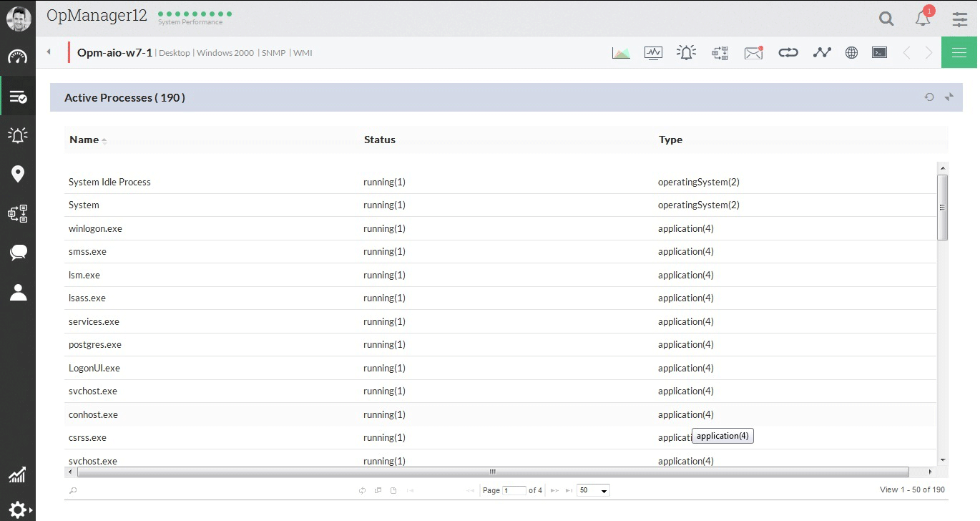Select the lsass.exe process name
Image resolution: width=980 pixels, height=521 pixels.
click(x=87, y=298)
